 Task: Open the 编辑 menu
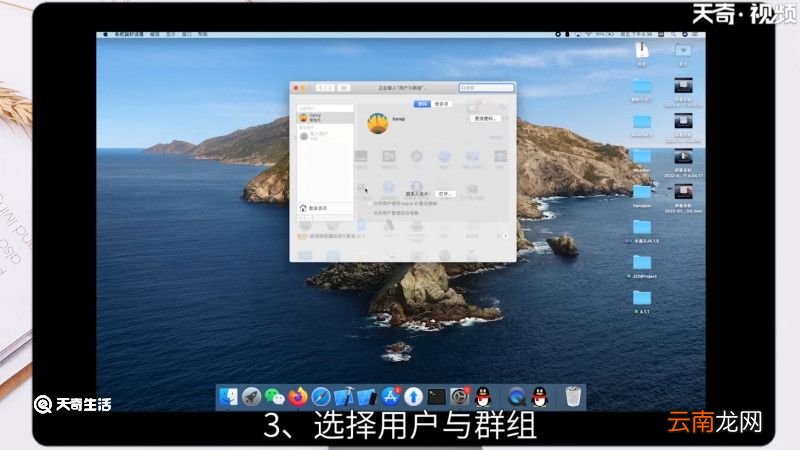(x=155, y=34)
